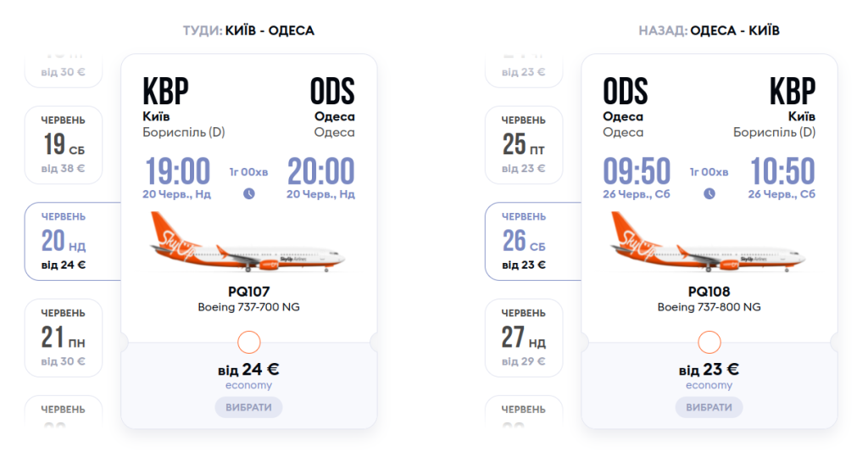Click the 10:50 arrival time

pyautogui.click(x=782, y=171)
